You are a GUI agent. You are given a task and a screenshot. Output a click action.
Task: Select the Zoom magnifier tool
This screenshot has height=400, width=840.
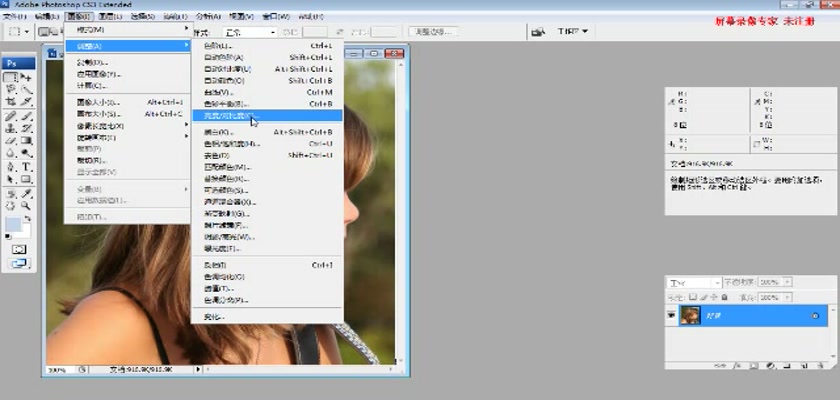pyautogui.click(x=26, y=205)
